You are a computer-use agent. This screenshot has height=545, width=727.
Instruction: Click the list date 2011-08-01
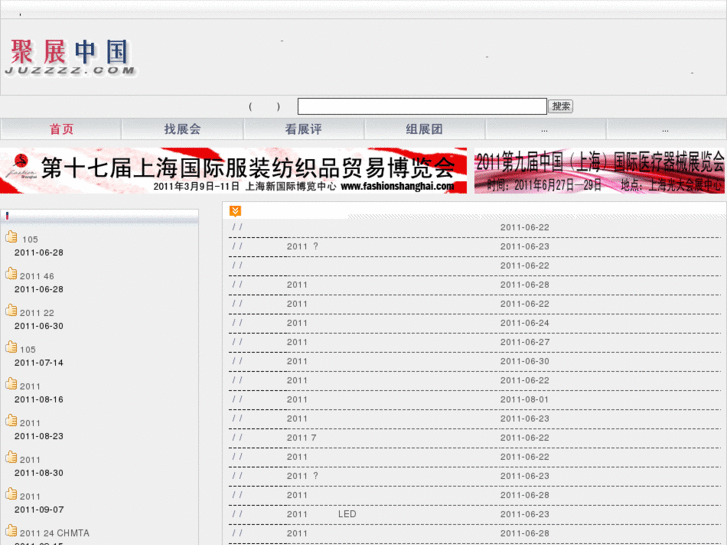pos(524,399)
